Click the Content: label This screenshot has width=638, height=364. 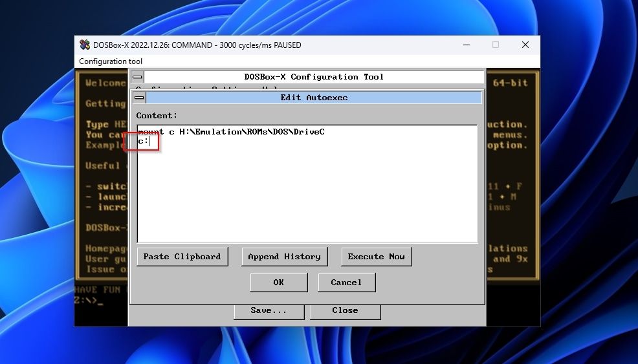157,116
